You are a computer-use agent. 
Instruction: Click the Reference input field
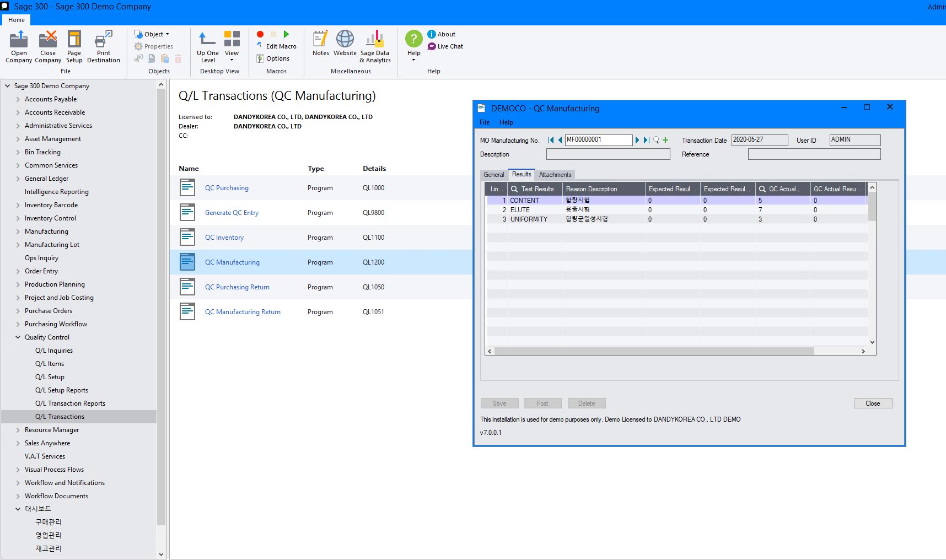pos(814,154)
